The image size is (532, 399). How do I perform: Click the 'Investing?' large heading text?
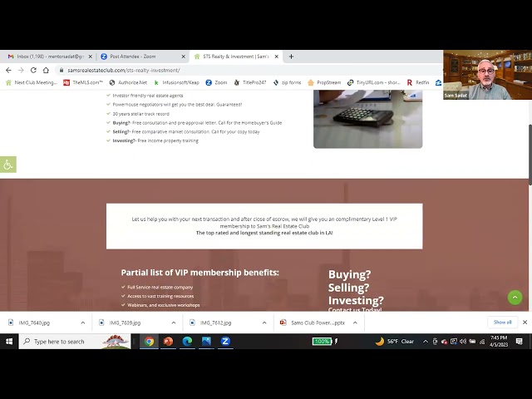(356, 301)
